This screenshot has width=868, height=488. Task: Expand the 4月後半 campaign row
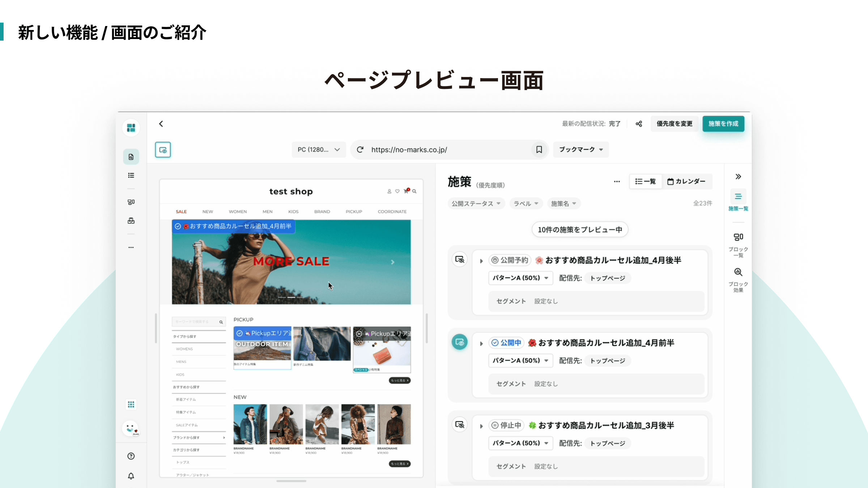point(481,261)
